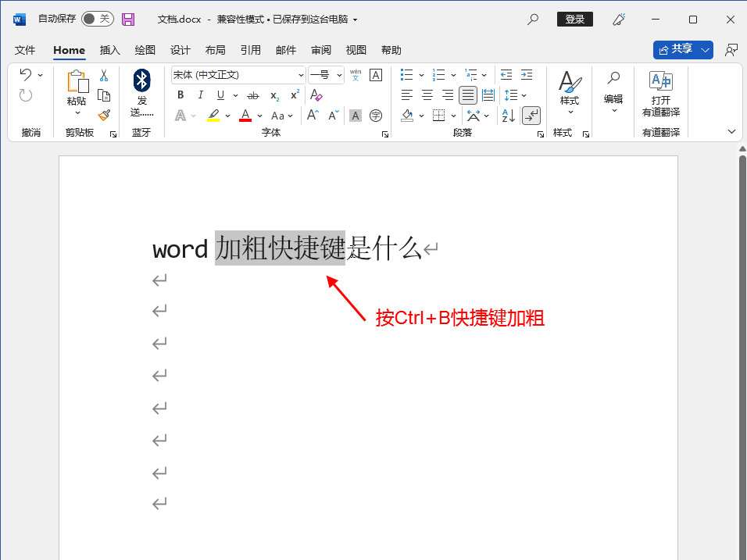Screen dimensions: 747x560
Task: Apply distributed alignment
Action: tap(488, 95)
